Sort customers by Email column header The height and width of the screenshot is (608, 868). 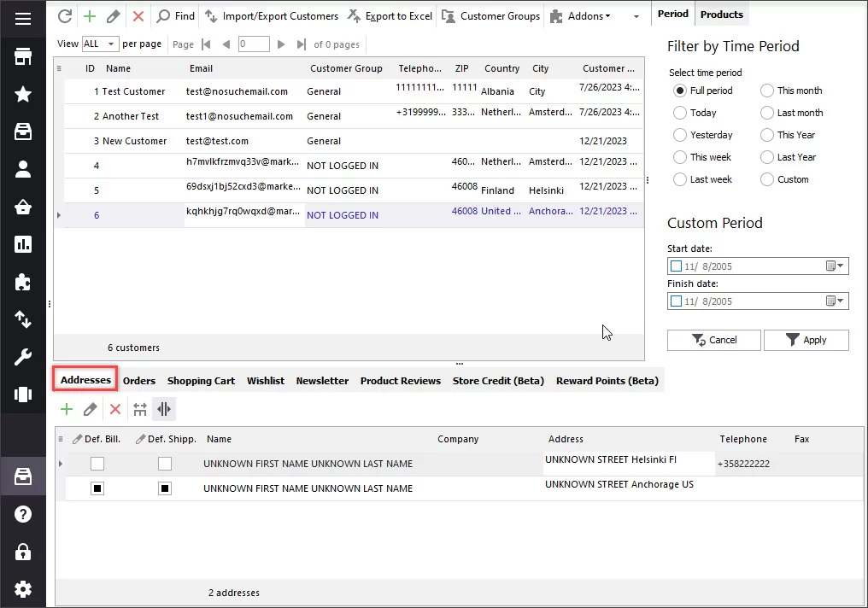[201, 68]
